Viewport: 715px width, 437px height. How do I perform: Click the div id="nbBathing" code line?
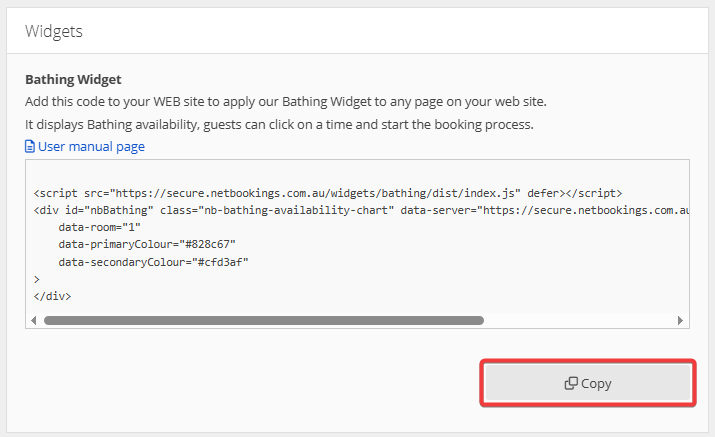(x=361, y=210)
